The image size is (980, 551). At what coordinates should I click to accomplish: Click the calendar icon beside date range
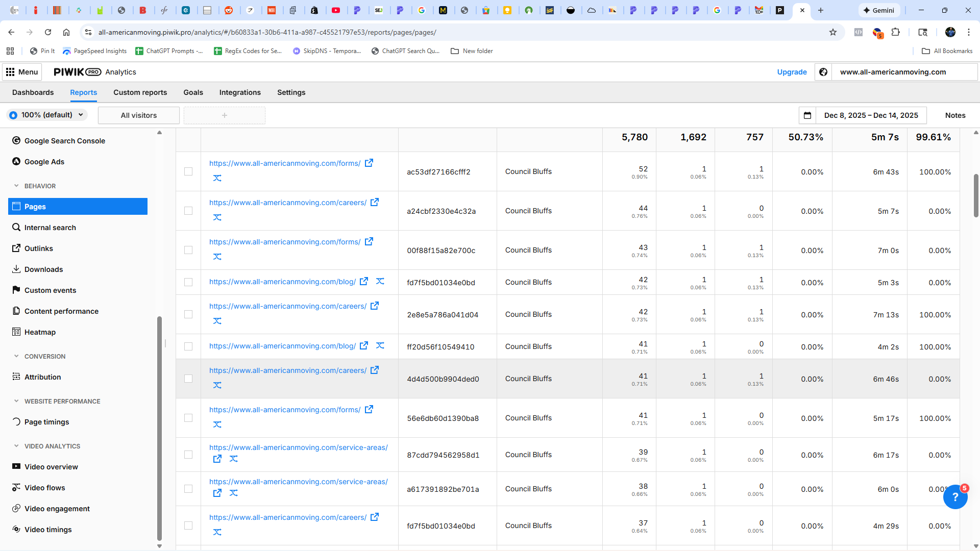[807, 115]
